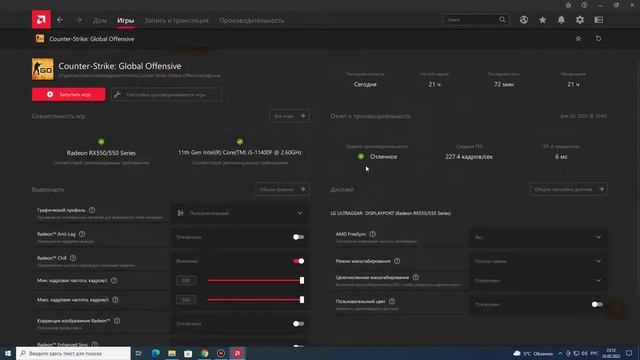
Task: Open Task View icon on taskbar
Action: 139,353
